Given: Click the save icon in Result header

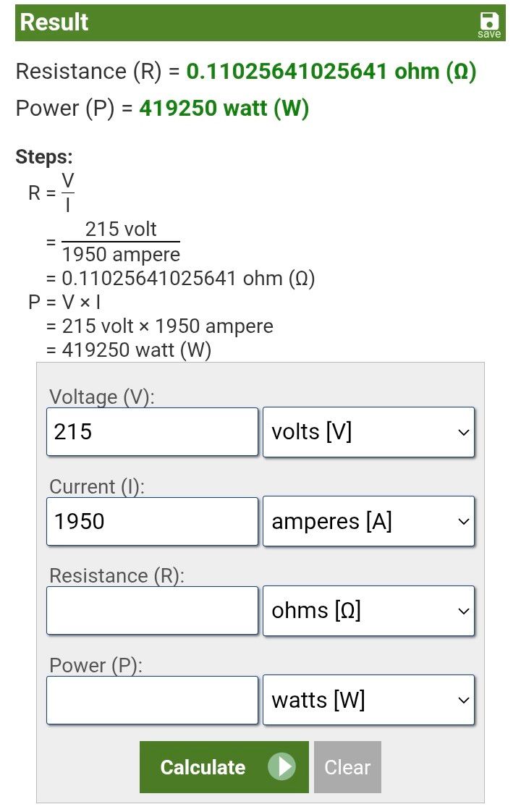Looking at the screenshot, I should coord(489,24).
